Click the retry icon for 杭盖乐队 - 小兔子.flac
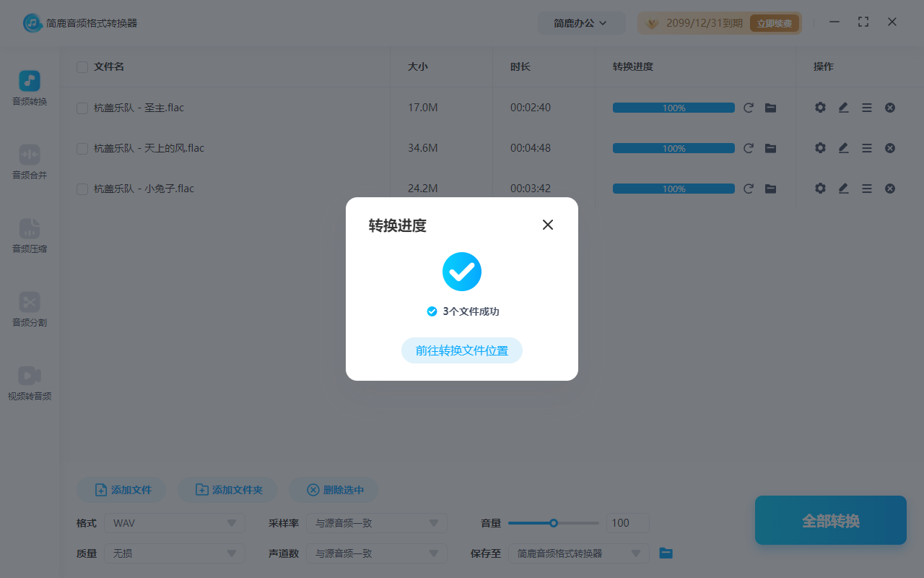Screen dimensions: 924x578 point(749,189)
